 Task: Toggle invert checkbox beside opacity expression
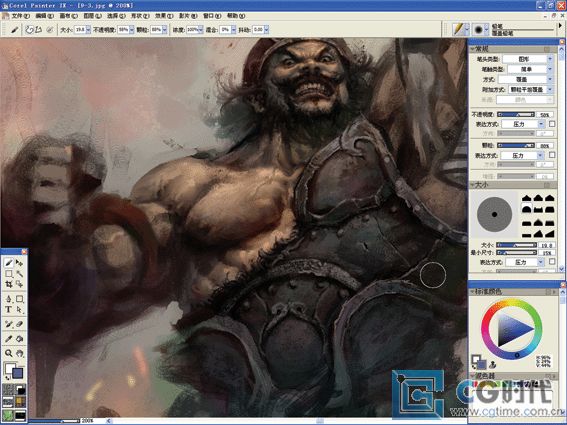click(x=552, y=124)
